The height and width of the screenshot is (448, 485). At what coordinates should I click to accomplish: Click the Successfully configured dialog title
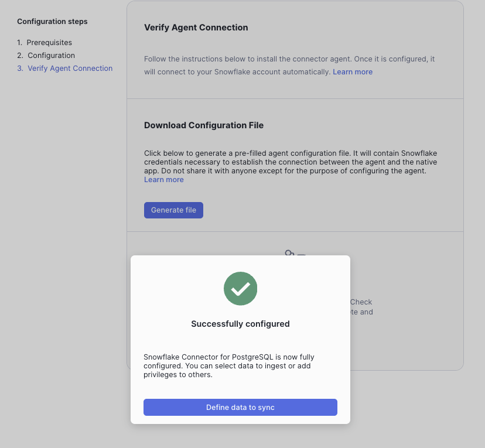(x=240, y=323)
